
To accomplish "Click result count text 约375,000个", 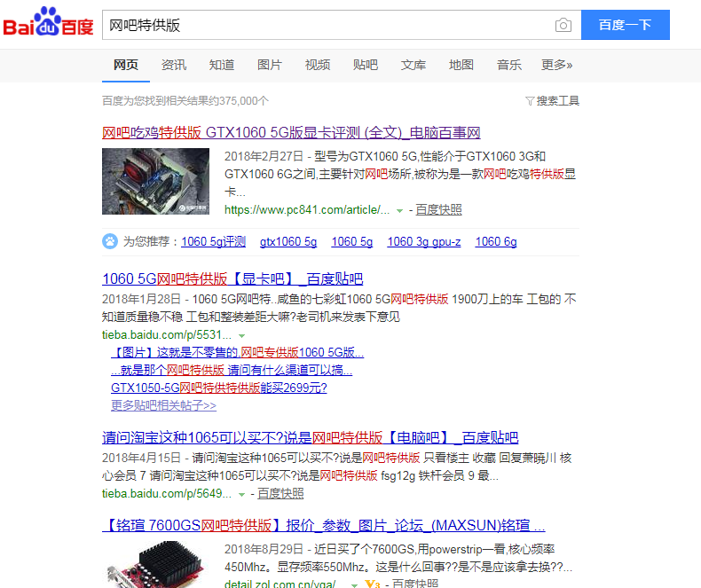I will pos(238,101).
